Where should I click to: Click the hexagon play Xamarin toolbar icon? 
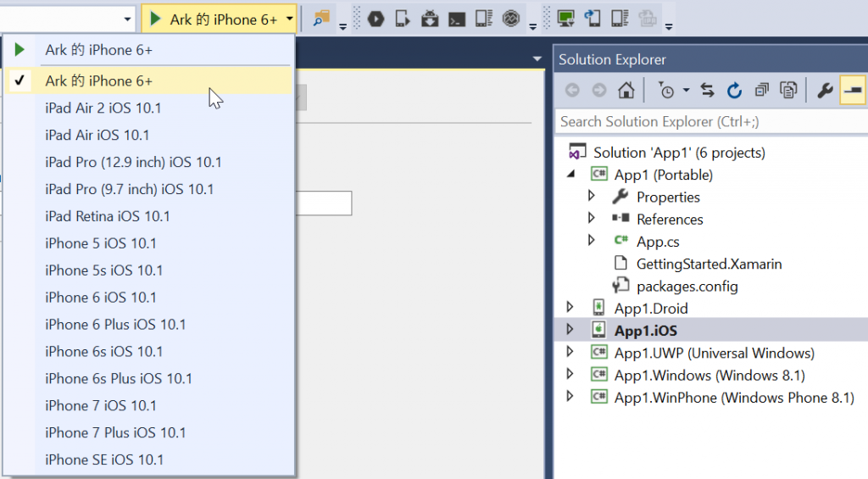[376, 19]
